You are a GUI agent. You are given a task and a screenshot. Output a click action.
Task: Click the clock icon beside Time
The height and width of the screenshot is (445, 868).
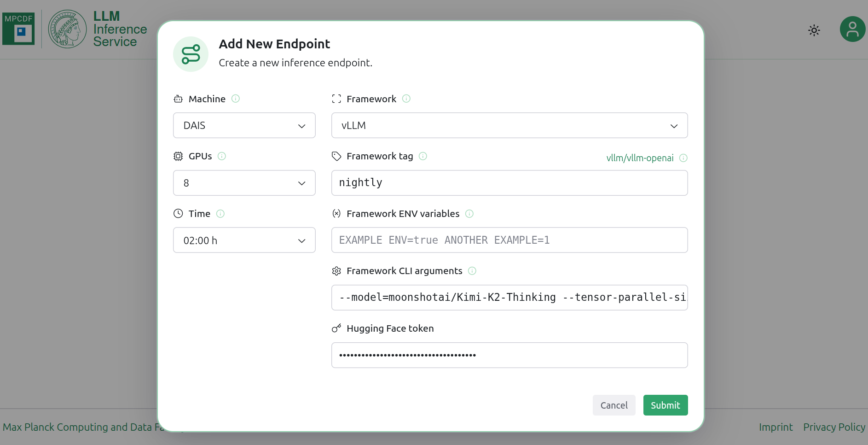[x=178, y=213]
